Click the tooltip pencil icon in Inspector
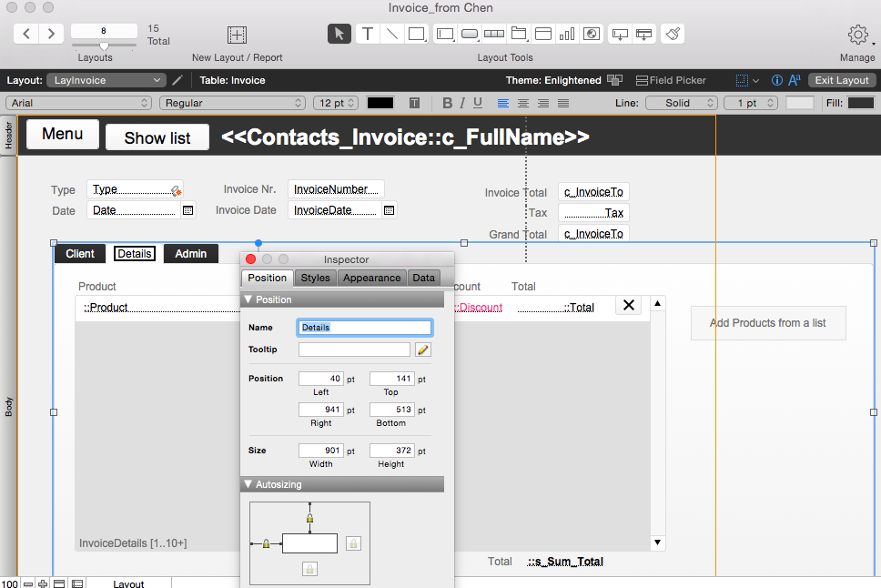 click(x=423, y=350)
